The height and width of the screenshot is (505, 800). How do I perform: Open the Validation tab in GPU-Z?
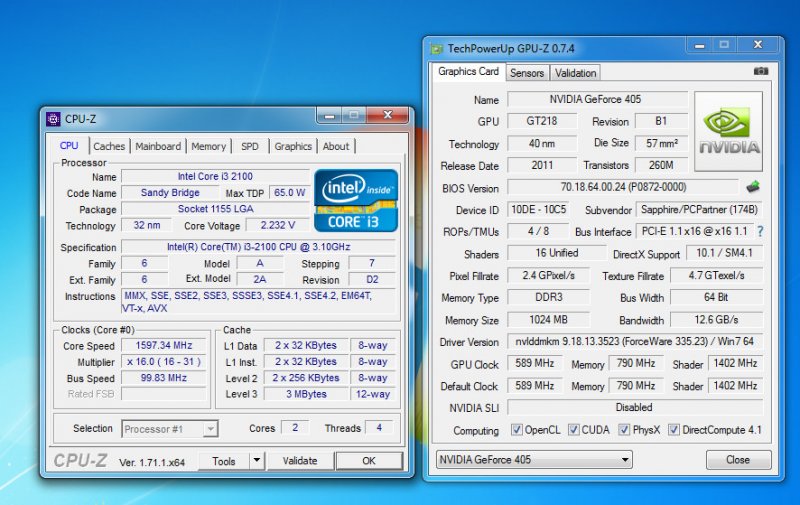(x=576, y=73)
